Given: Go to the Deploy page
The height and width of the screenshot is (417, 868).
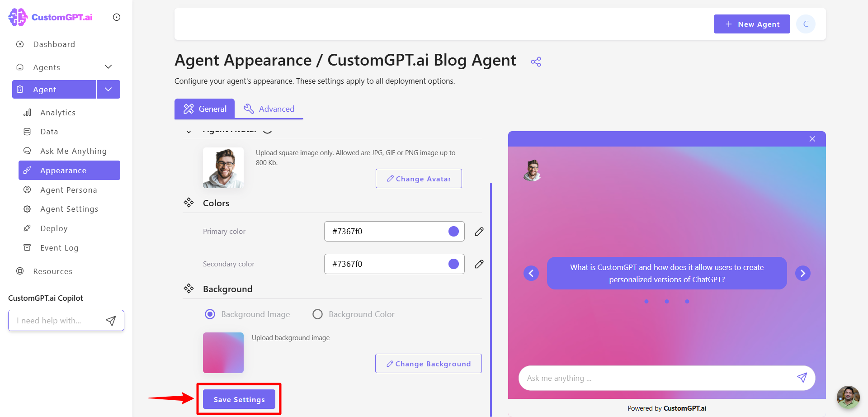Looking at the screenshot, I should [x=54, y=228].
